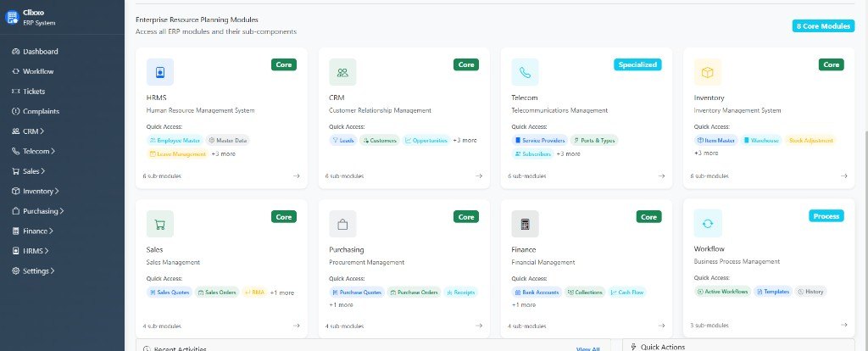
Task: Click View All in Recent Activities
Action: coord(587,349)
